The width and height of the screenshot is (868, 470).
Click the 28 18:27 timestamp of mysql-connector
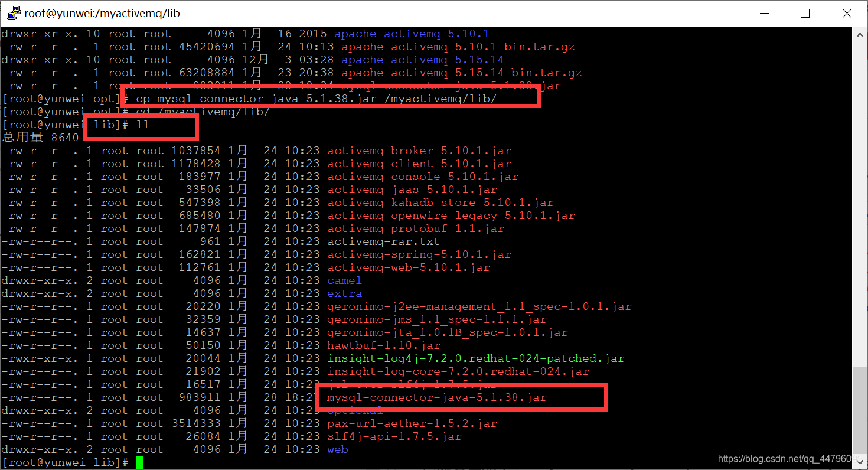tap(292, 397)
